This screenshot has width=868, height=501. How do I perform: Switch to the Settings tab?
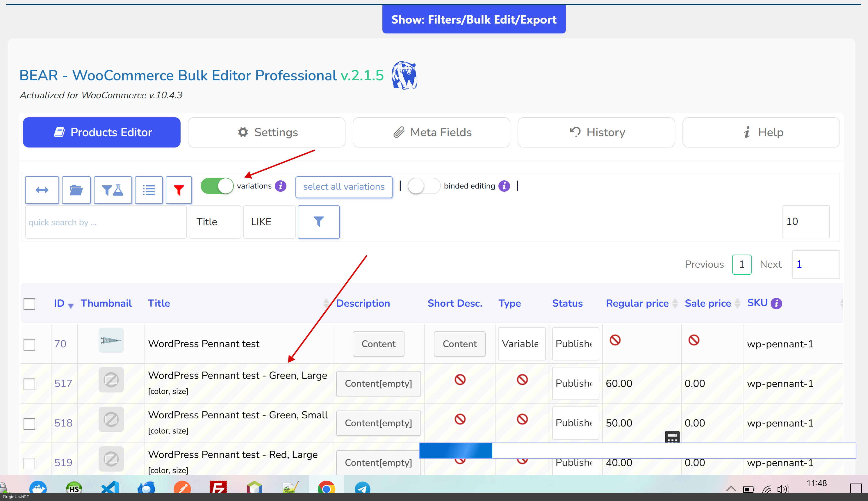click(267, 132)
